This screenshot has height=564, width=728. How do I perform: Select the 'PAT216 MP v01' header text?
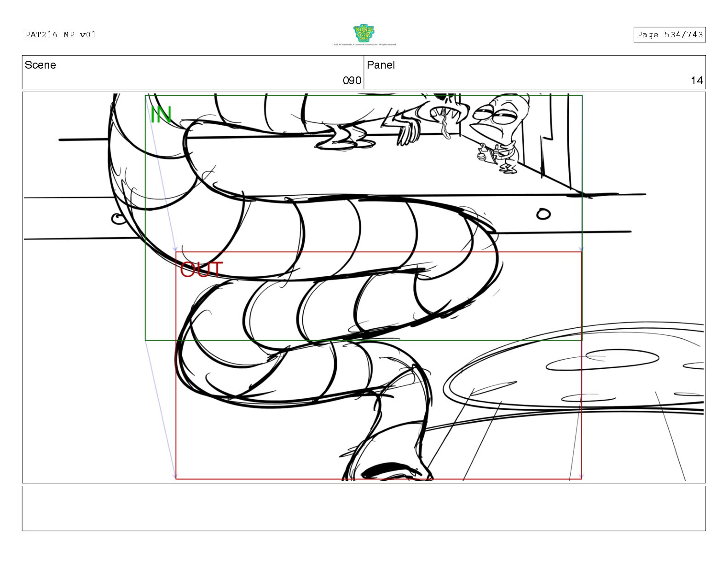(x=61, y=35)
